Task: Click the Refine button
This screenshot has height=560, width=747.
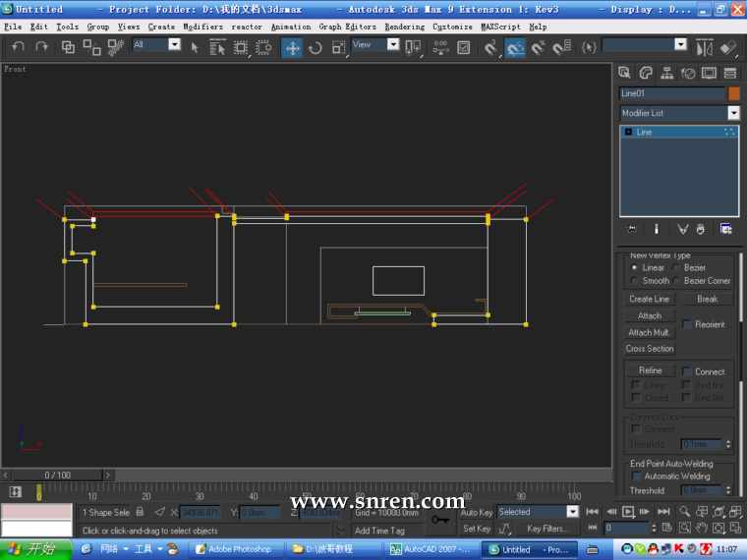Action: point(651,370)
